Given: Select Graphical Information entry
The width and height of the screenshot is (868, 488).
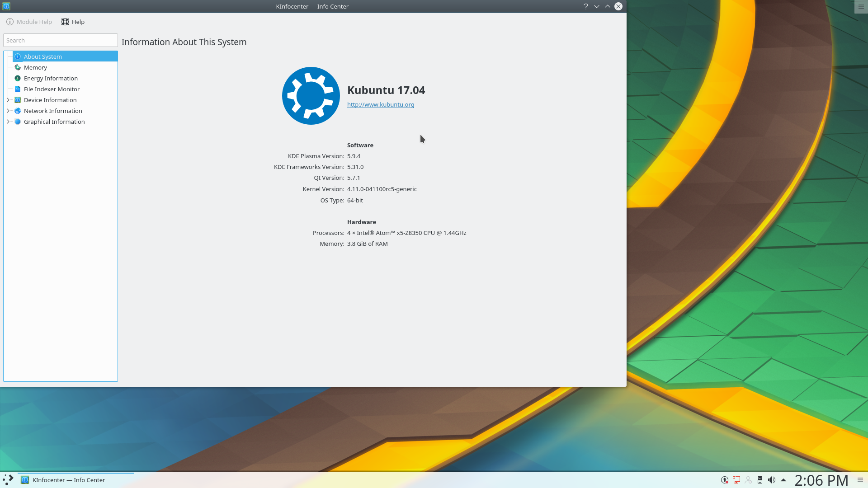Looking at the screenshot, I should tap(54, 122).
